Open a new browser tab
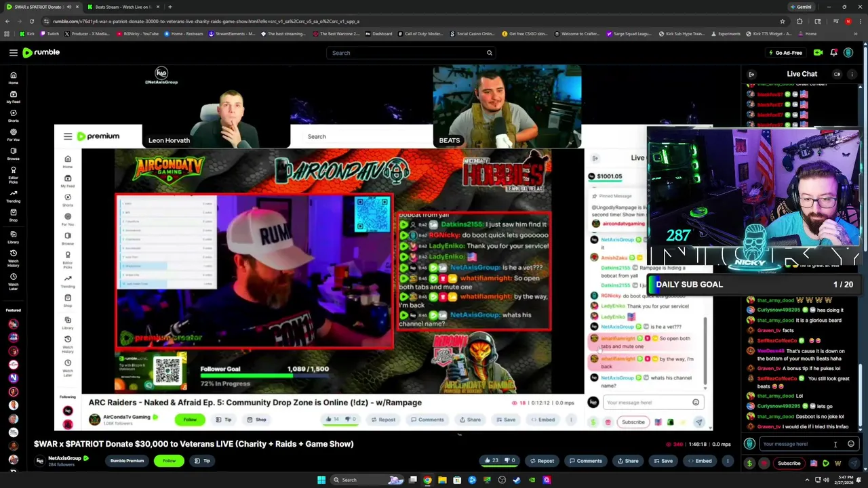 170,7
